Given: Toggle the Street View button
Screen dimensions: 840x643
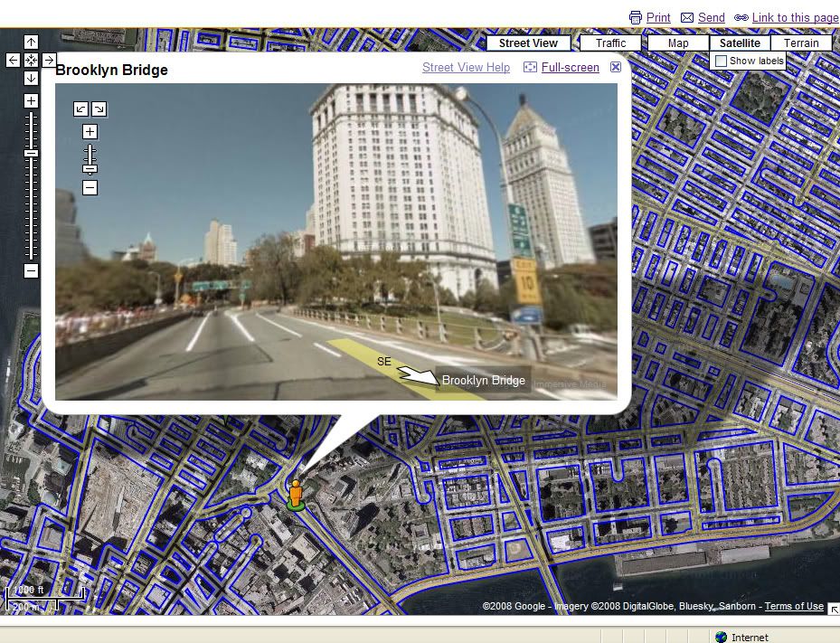Looking at the screenshot, I should tap(528, 43).
